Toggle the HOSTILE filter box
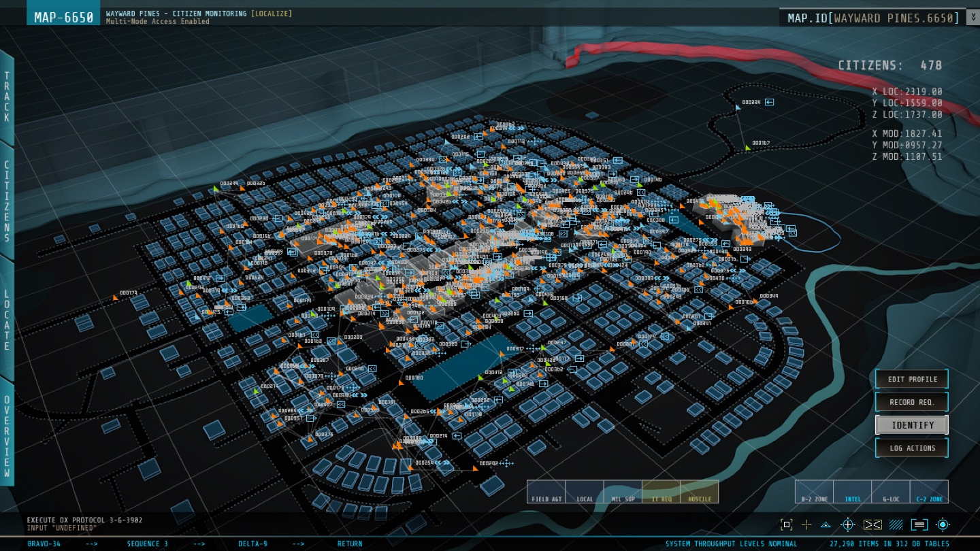 click(x=700, y=492)
